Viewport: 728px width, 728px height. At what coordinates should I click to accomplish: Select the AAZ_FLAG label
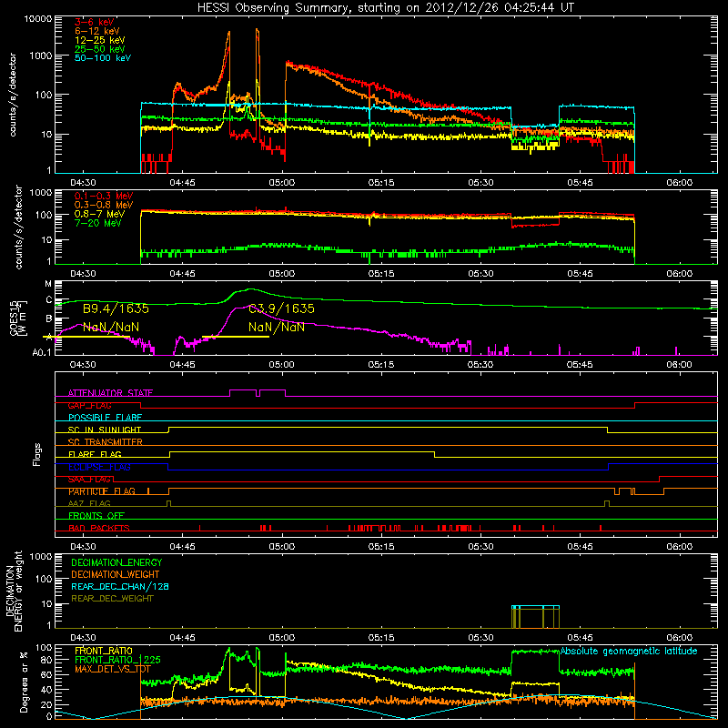pyautogui.click(x=89, y=503)
